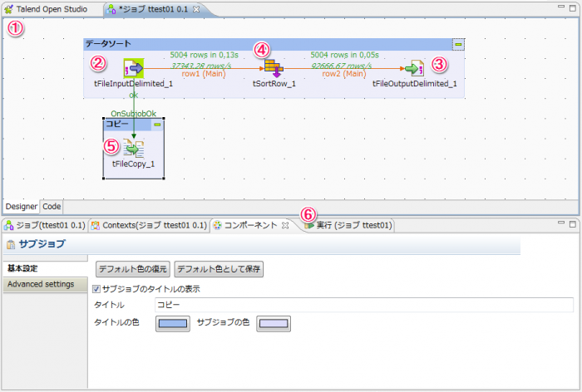Screen dimensions: 582x392
Task: Switch to the Code view tab
Action: coord(52,207)
